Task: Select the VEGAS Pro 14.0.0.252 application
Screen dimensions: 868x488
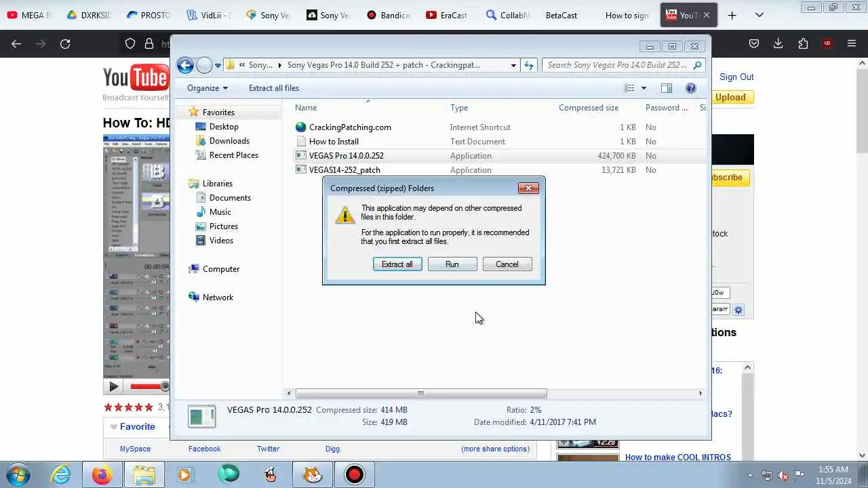Action: [x=346, y=156]
